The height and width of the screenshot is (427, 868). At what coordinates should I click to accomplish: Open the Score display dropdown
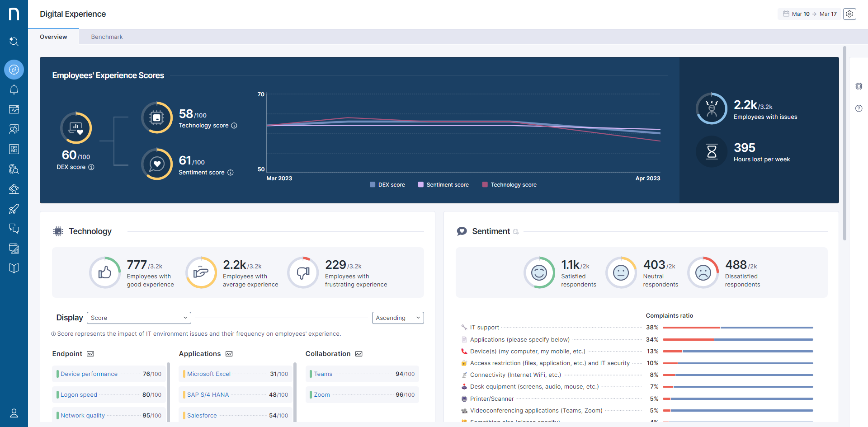(x=139, y=318)
